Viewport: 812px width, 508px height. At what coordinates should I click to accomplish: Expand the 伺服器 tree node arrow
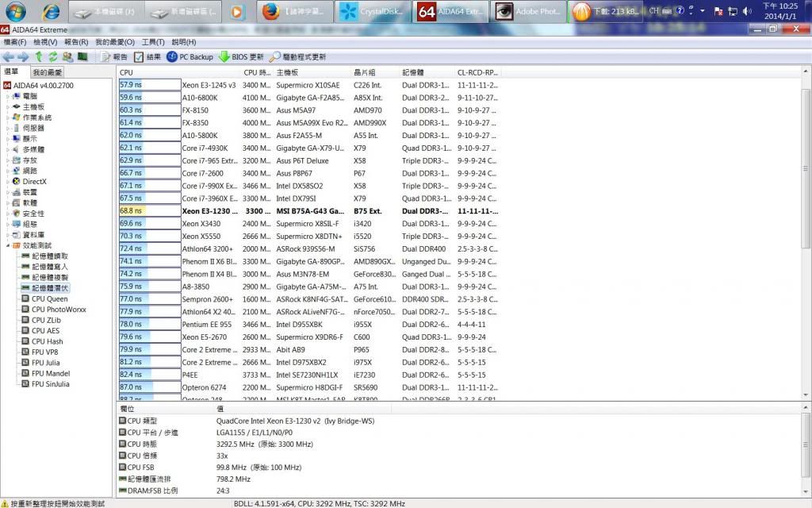point(8,128)
